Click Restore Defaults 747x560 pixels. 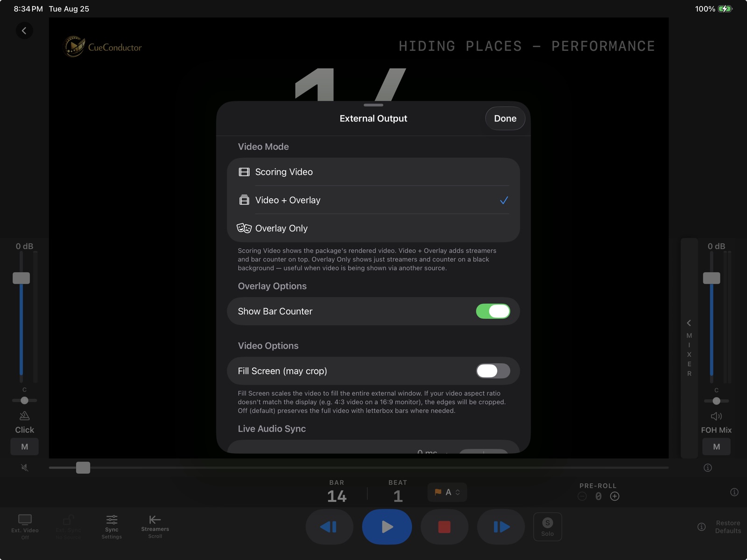(x=728, y=527)
